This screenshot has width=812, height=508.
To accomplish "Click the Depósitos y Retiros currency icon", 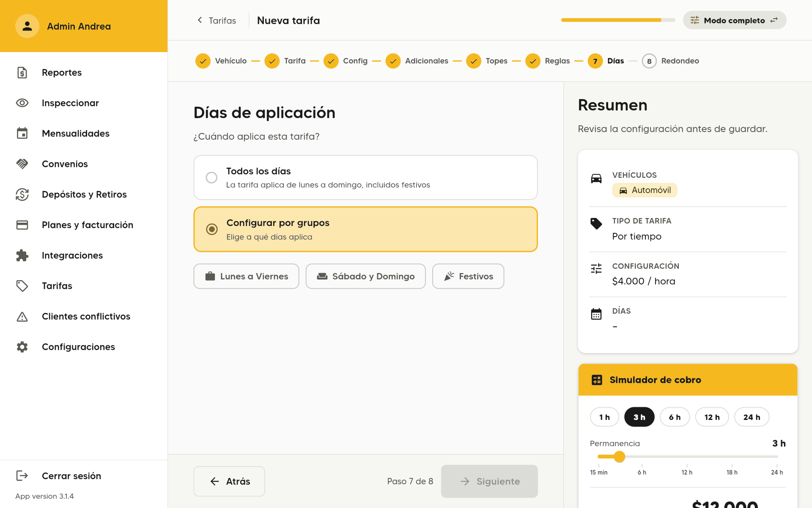I will click(22, 194).
